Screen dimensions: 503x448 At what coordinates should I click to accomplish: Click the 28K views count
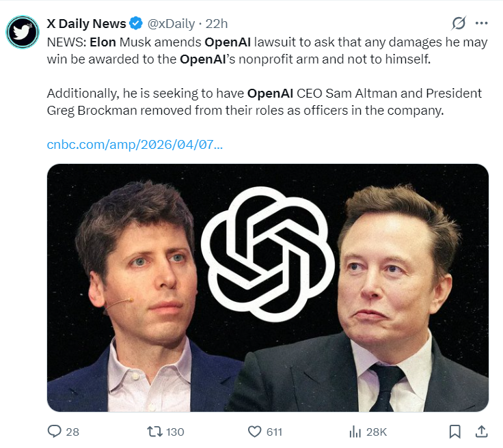(x=377, y=432)
